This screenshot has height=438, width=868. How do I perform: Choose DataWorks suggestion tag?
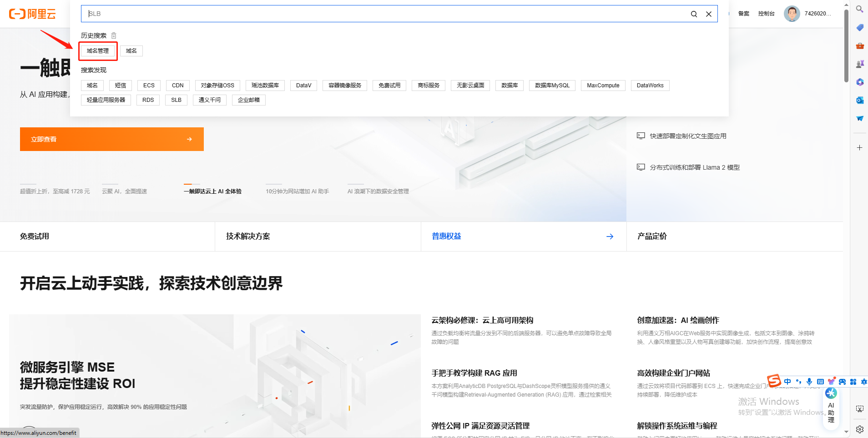point(650,86)
